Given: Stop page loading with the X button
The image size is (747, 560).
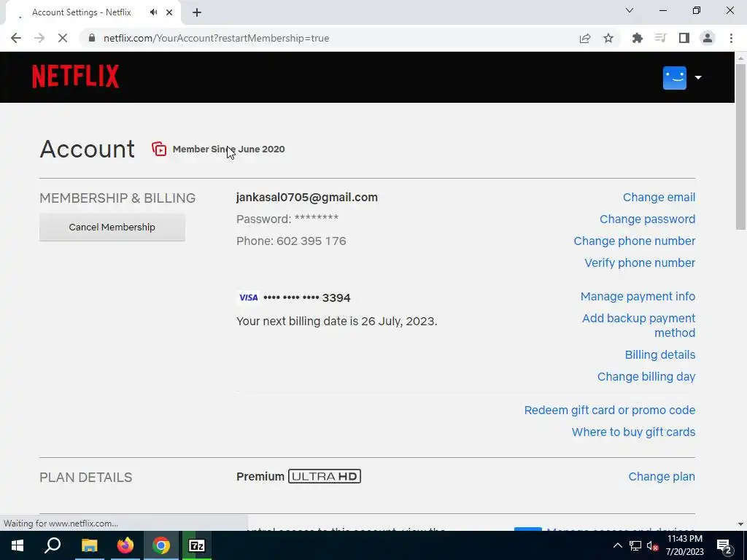Looking at the screenshot, I should click(x=63, y=38).
